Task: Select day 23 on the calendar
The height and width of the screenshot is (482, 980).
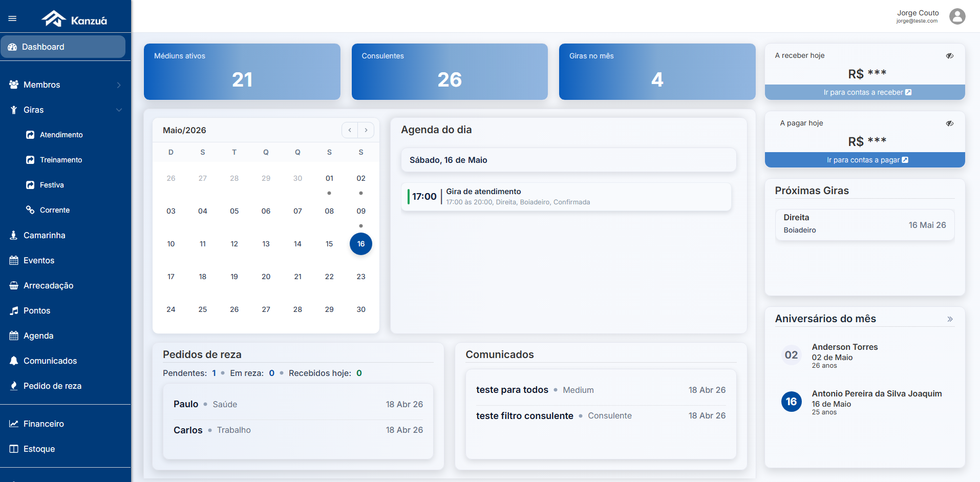Action: pyautogui.click(x=361, y=277)
